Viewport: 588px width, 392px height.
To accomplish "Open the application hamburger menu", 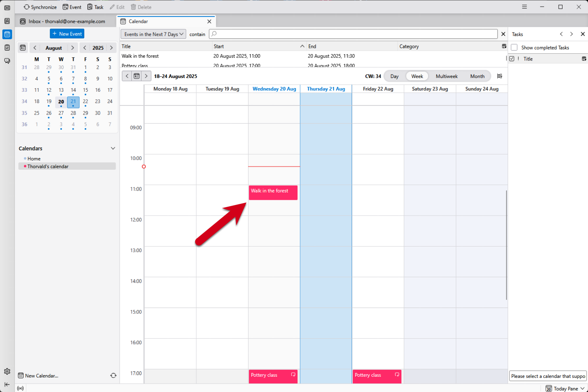I will (x=524, y=7).
